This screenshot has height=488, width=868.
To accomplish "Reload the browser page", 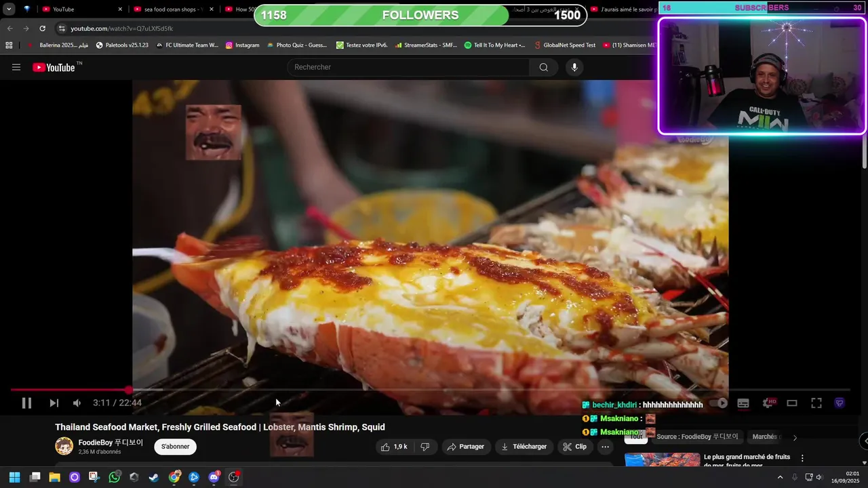I will point(42,28).
